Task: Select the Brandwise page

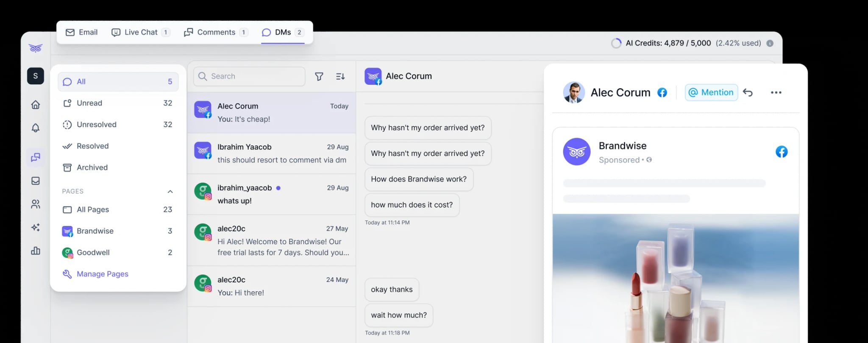Action: [118, 231]
